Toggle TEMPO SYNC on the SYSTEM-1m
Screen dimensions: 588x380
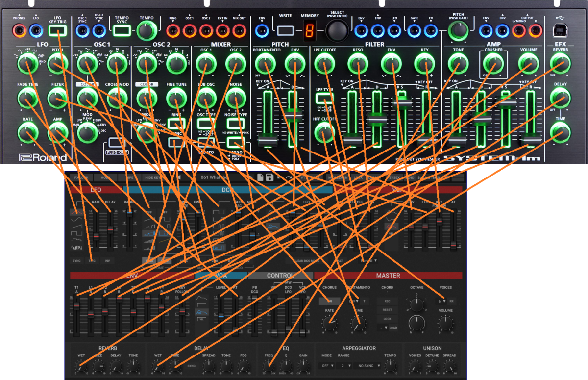122,31
